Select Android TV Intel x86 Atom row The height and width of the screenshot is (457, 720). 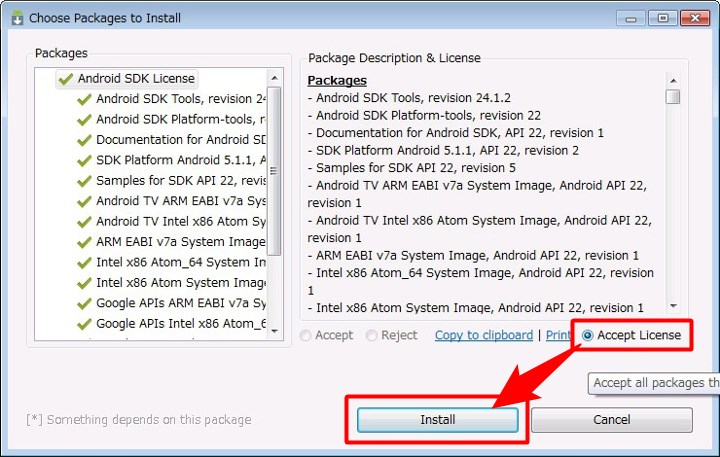171,221
